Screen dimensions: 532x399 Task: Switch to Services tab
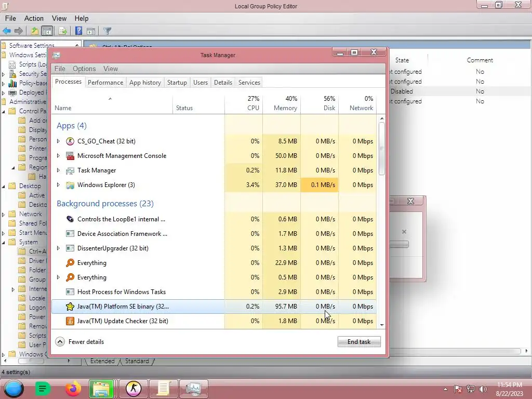point(249,83)
